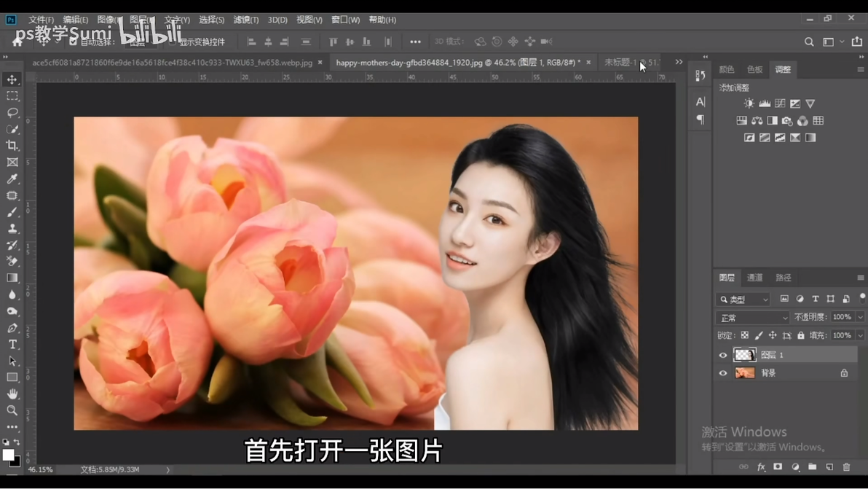Hide layer 图层 1 with eye icon
This screenshot has height=489, width=868.
[723, 355]
